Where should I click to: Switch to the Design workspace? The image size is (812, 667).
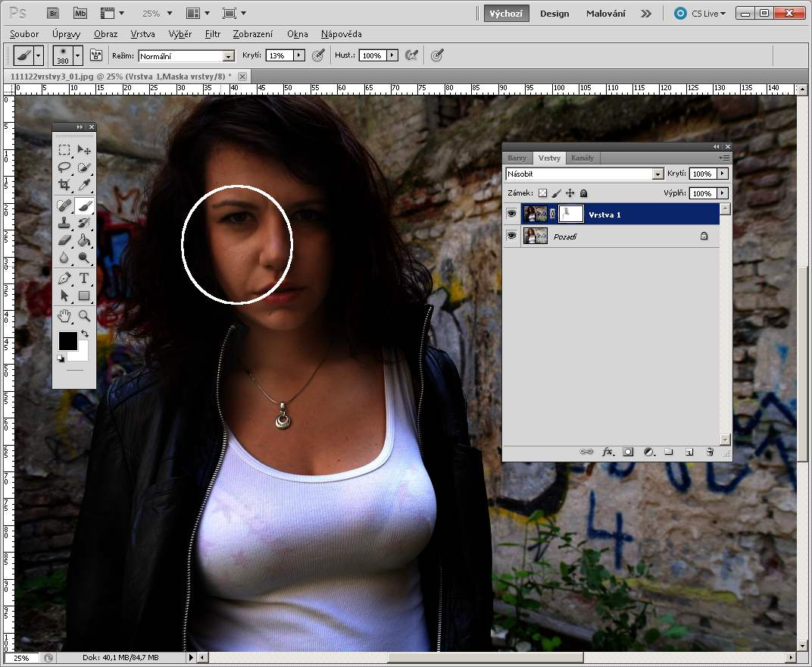coord(554,14)
